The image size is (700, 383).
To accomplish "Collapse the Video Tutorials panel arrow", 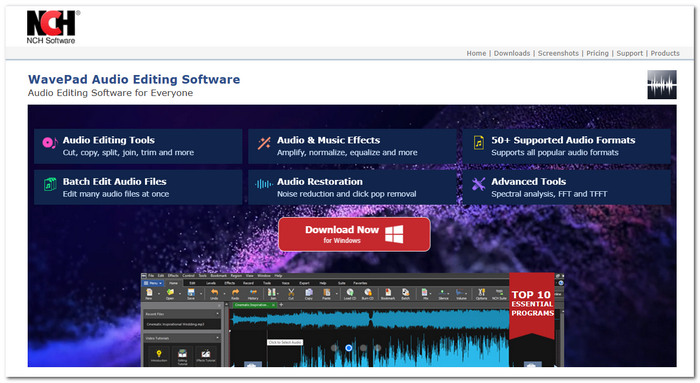I will pos(218,337).
